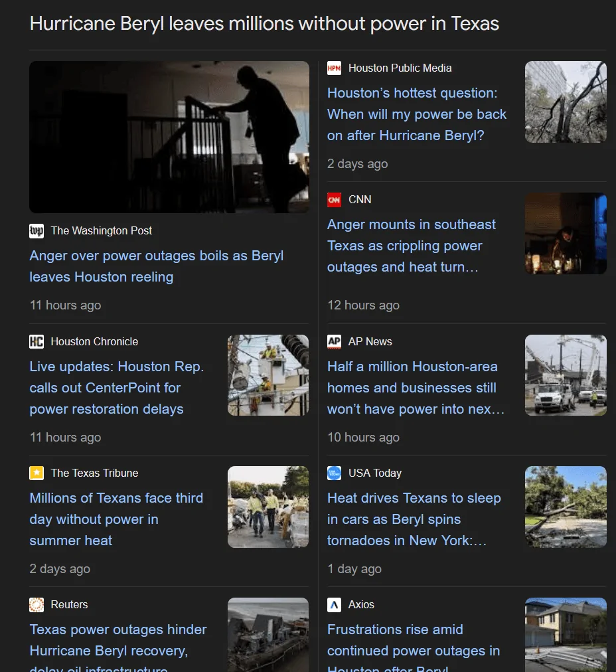Click the Houston Chronicle lineworkers thumbnail
Image resolution: width=616 pixels, height=672 pixels.
pyautogui.click(x=268, y=375)
